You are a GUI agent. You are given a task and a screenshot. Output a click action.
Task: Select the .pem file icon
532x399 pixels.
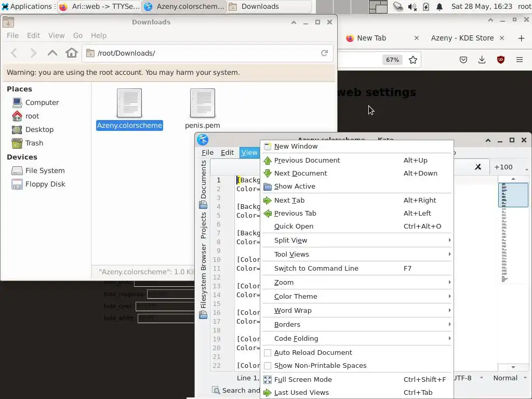(x=203, y=103)
